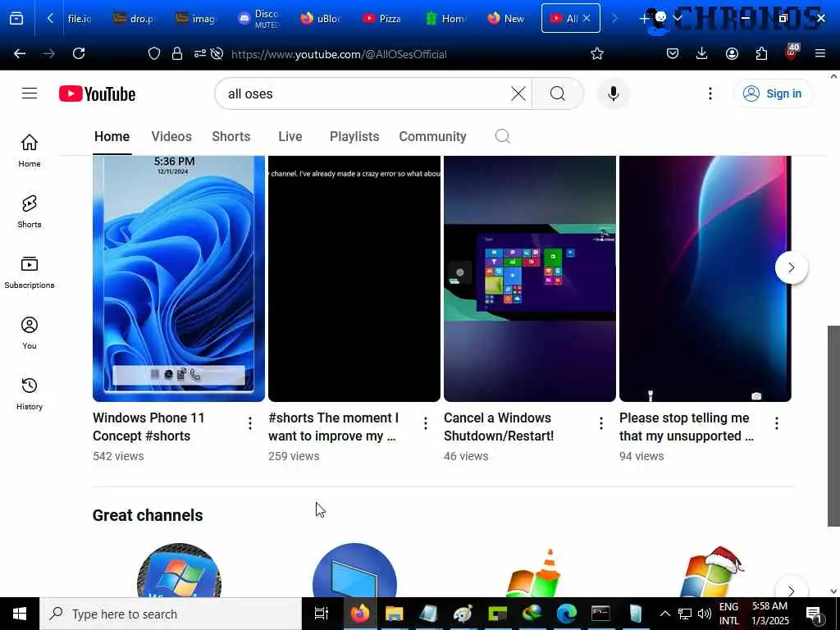Open Firefox downloads panel
840x630 pixels.
pyautogui.click(x=702, y=53)
